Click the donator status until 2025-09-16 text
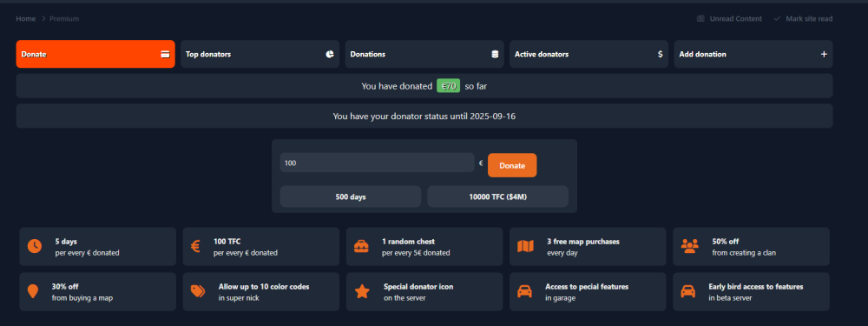This screenshot has width=868, height=326. (424, 116)
